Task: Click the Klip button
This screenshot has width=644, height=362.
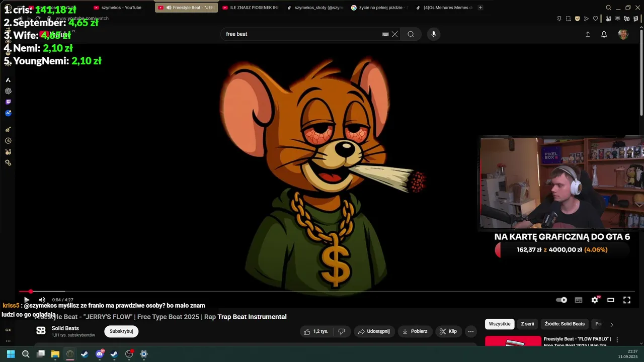Action: point(448,331)
